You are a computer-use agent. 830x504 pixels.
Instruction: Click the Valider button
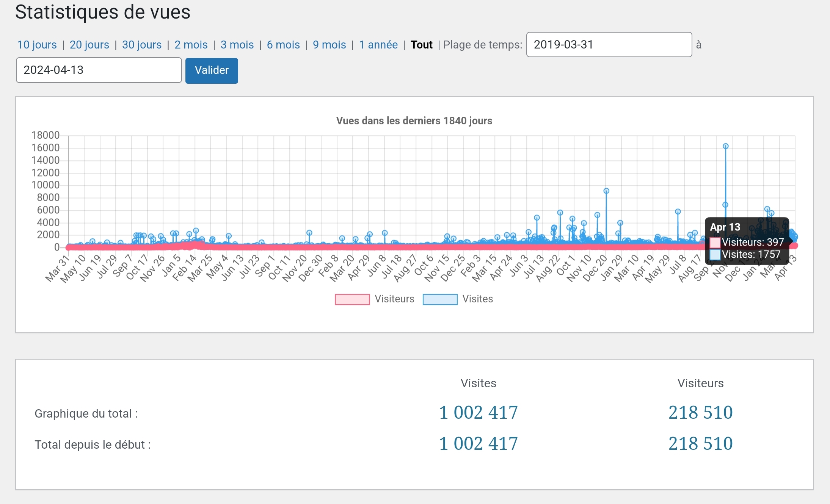coord(212,70)
